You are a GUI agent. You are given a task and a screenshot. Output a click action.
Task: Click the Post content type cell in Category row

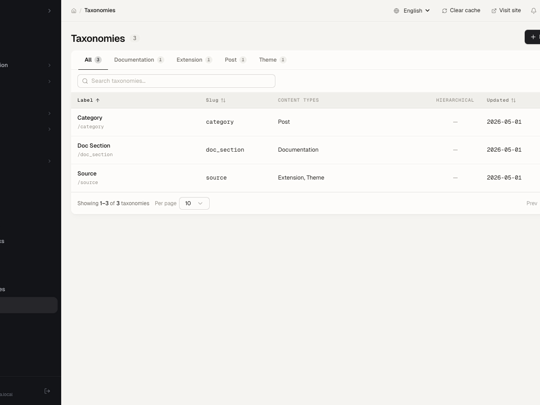284,122
